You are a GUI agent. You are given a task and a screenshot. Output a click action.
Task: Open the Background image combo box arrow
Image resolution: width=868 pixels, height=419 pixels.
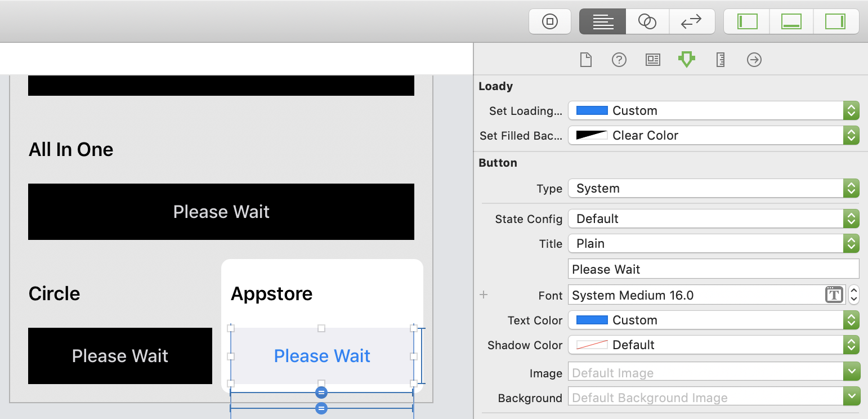(852, 397)
